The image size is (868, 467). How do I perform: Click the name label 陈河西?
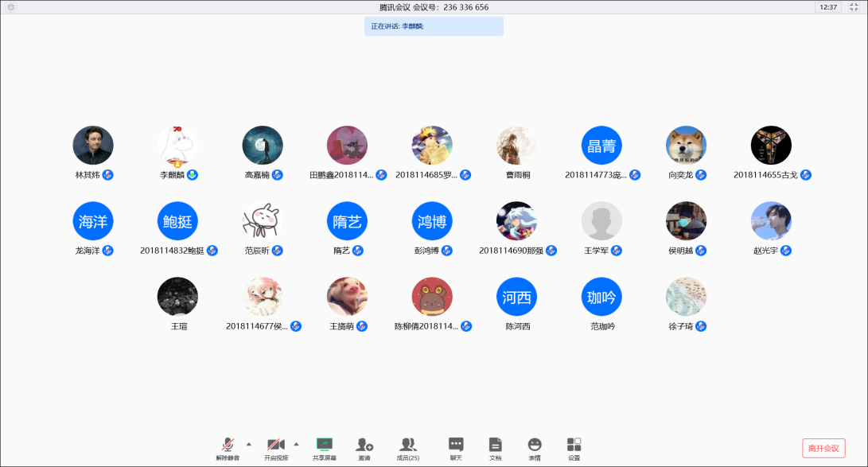518,326
